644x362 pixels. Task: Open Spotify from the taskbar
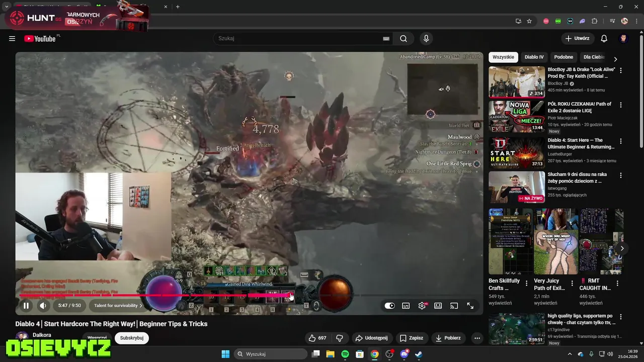click(345, 354)
